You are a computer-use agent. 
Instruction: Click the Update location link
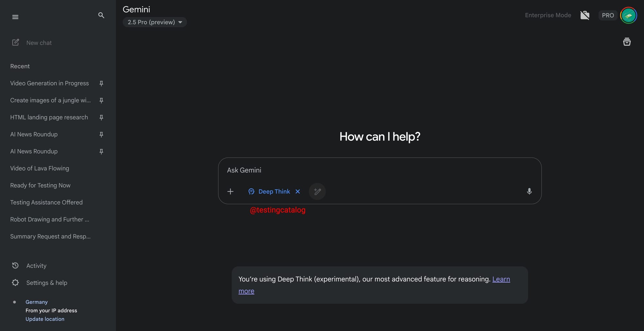[x=45, y=319]
